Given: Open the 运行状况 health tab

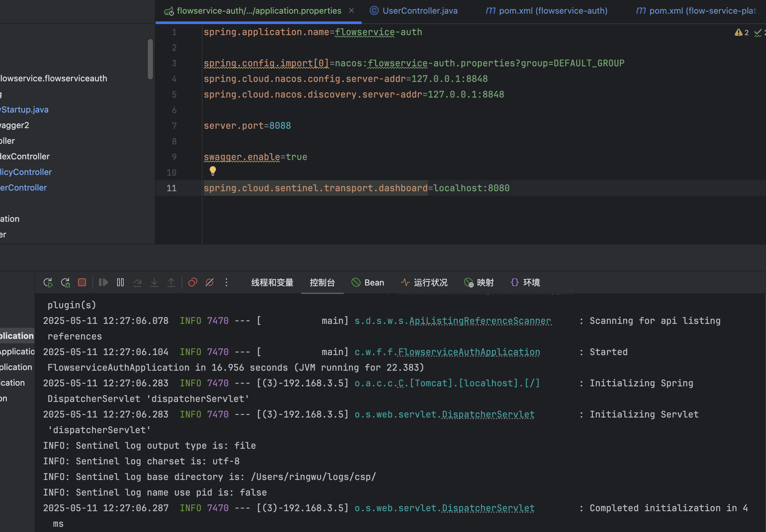Looking at the screenshot, I should click(x=424, y=283).
